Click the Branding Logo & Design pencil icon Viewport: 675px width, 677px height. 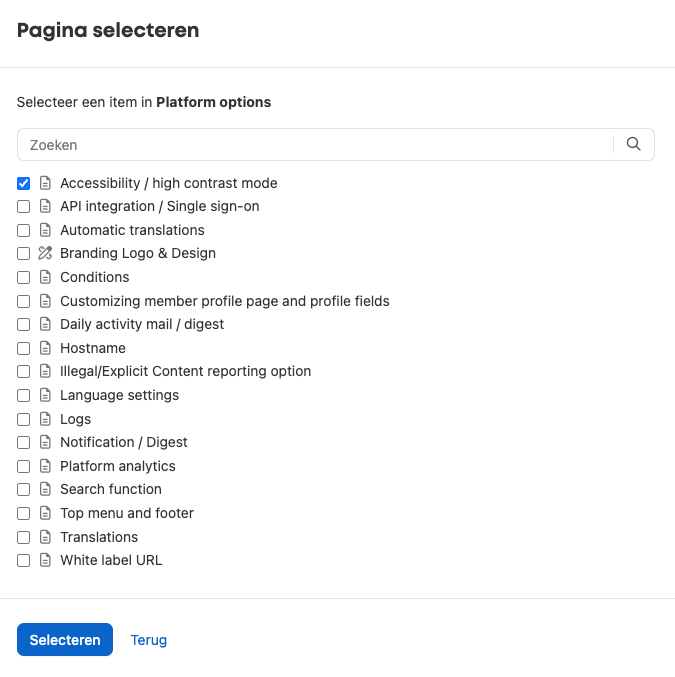(45, 253)
